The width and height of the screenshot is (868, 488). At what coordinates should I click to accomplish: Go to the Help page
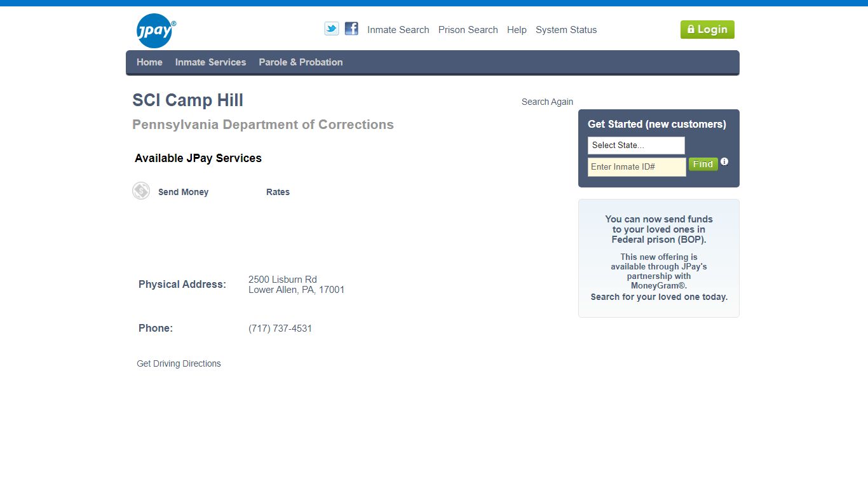517,30
